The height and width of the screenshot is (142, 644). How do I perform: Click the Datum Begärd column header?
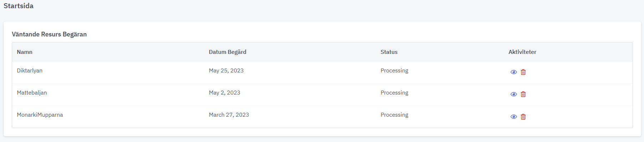[228, 52]
